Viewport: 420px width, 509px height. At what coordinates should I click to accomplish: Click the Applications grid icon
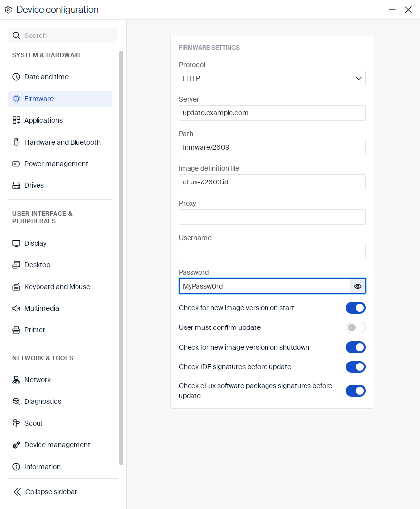16,120
